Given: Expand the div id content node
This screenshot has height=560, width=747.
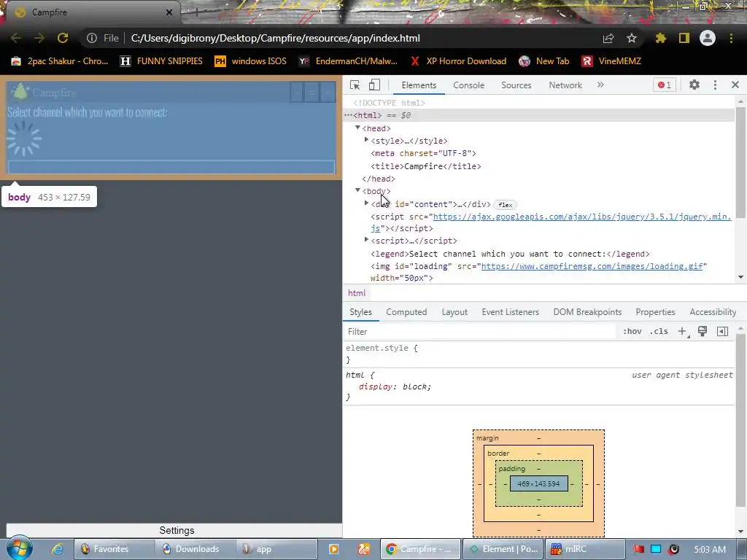Looking at the screenshot, I should click(366, 203).
